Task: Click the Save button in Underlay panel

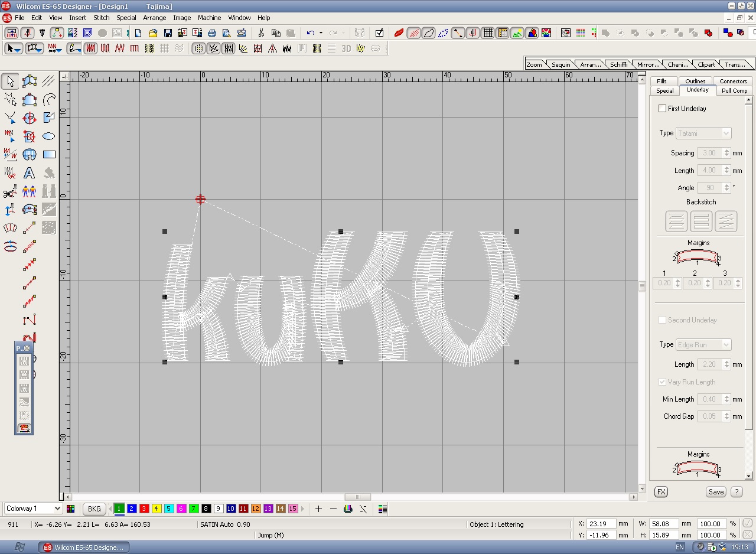Action: (716, 492)
